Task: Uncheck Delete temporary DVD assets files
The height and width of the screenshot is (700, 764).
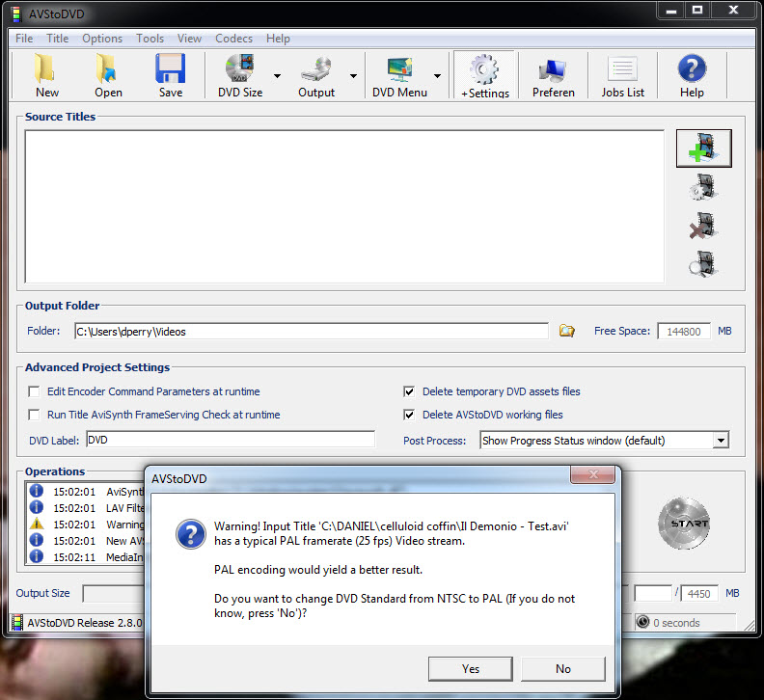Action: [x=409, y=391]
